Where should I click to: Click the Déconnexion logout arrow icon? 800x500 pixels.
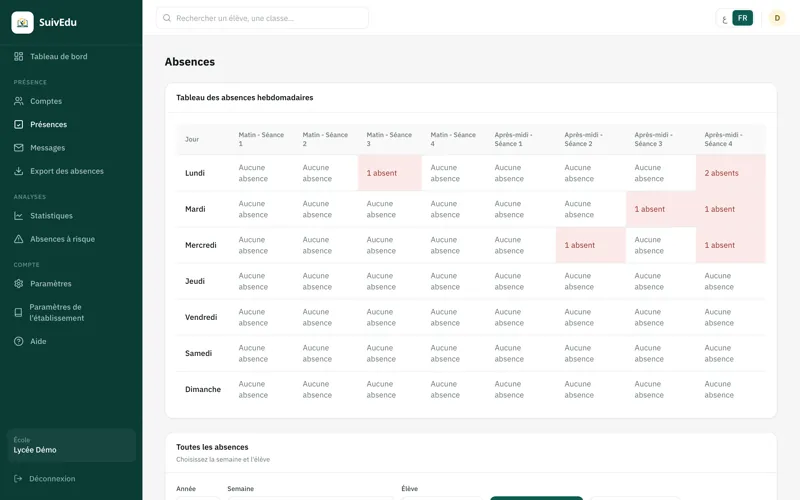(18, 479)
